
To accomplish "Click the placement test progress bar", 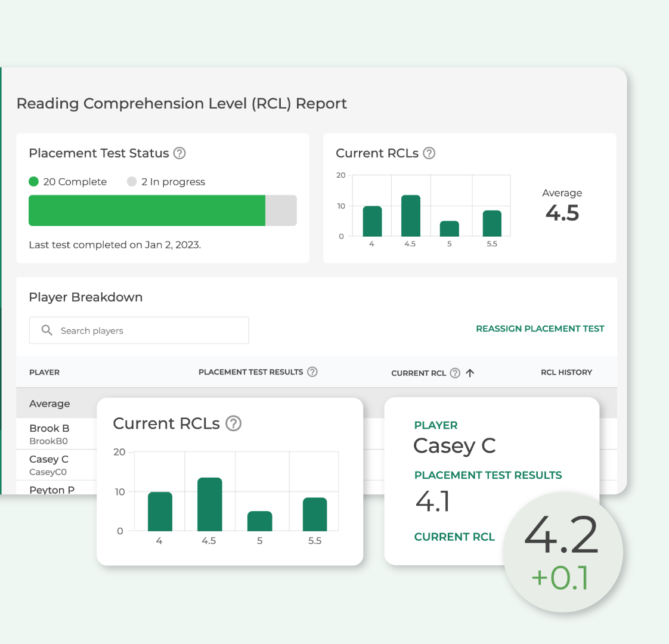I will click(163, 210).
